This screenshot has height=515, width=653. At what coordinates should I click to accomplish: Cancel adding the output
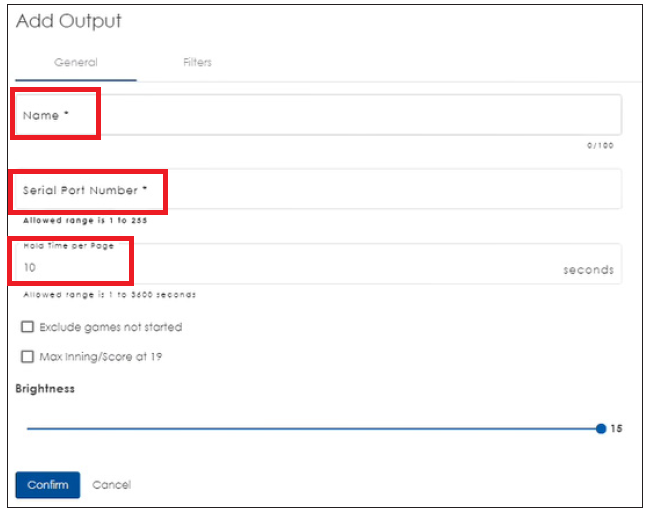[x=111, y=485]
